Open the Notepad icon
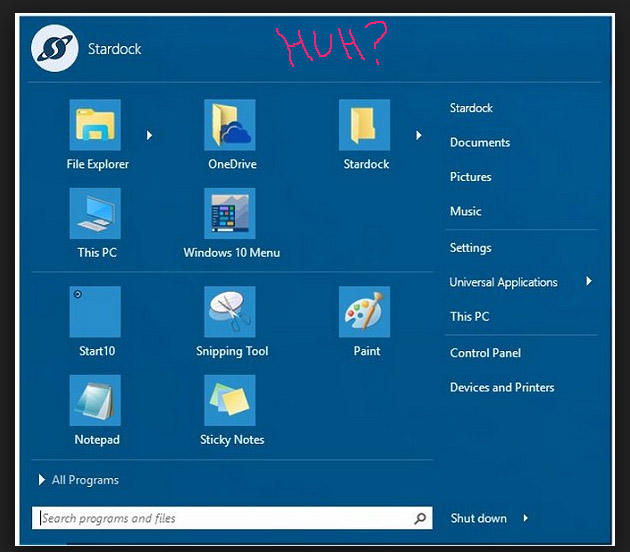The image size is (630, 552). point(95,400)
